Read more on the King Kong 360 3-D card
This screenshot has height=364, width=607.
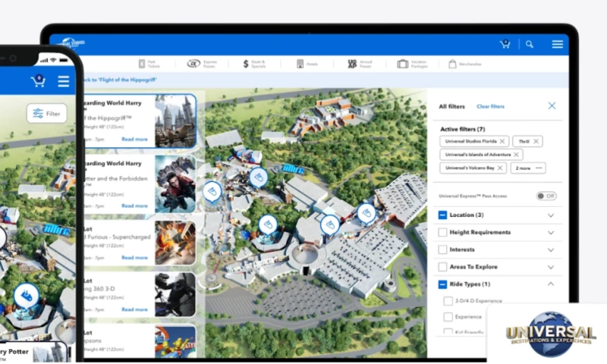(x=134, y=309)
